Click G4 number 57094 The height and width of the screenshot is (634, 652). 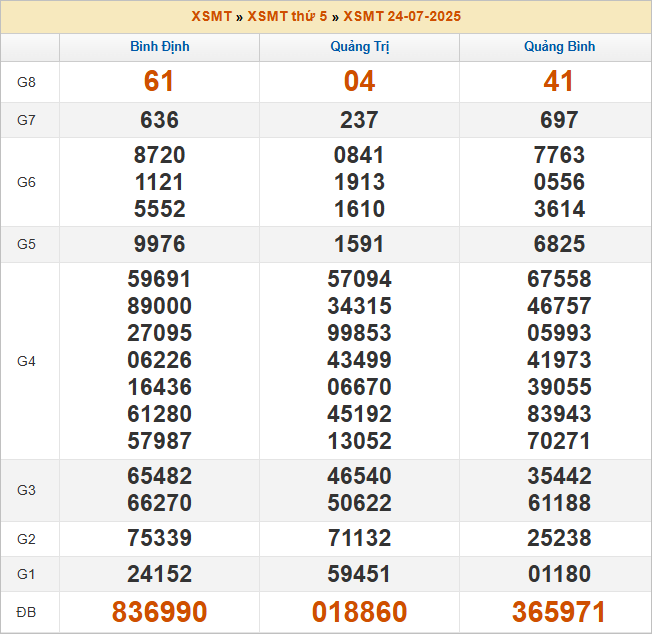pos(359,279)
